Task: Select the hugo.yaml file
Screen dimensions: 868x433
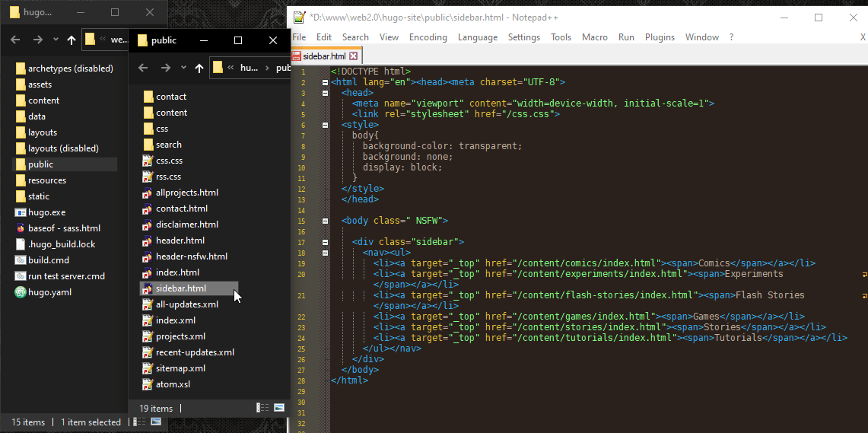Action: point(49,292)
